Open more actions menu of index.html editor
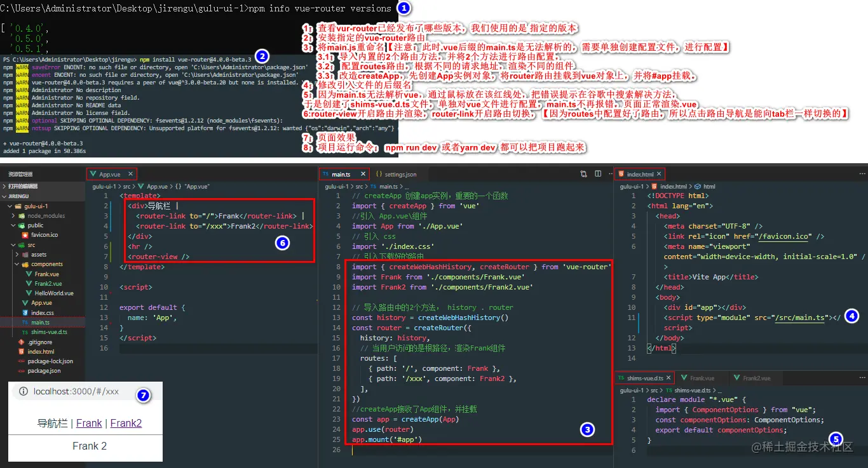The width and height of the screenshot is (868, 468). click(862, 173)
